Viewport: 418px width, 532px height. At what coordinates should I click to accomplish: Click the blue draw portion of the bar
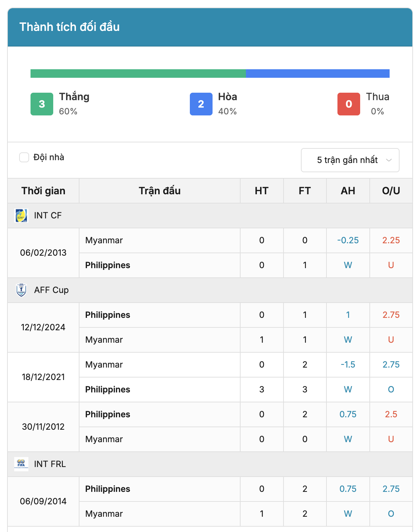click(x=318, y=74)
